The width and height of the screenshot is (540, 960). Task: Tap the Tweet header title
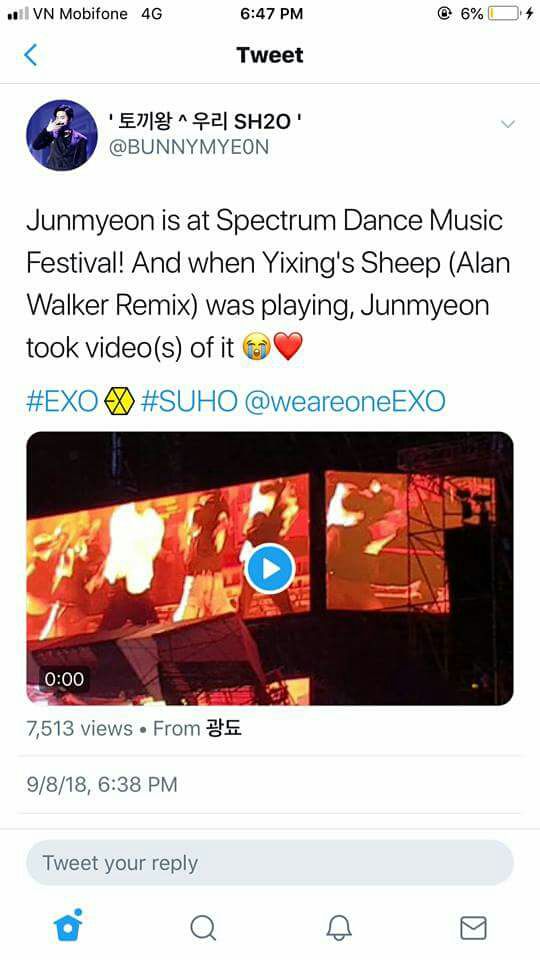click(270, 55)
